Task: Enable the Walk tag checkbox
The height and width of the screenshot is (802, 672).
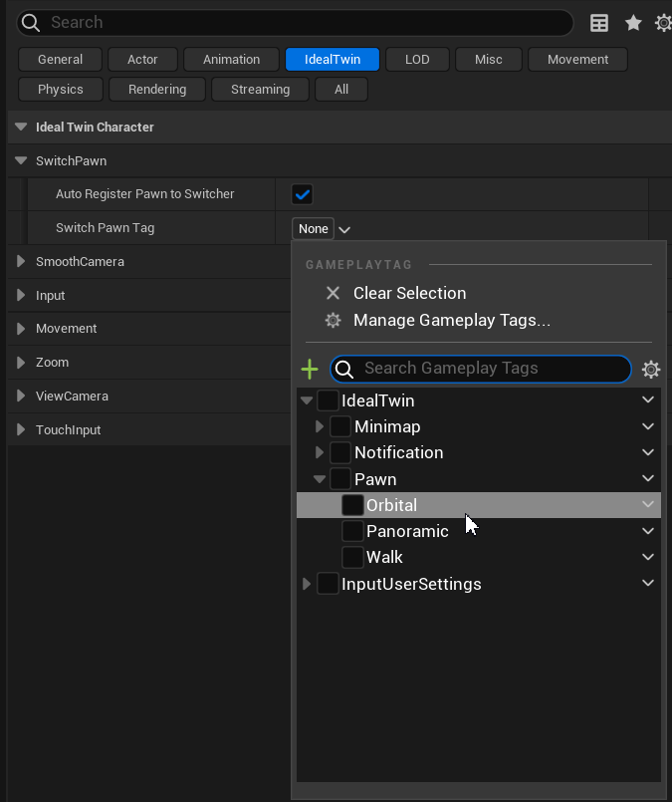Action: click(x=352, y=557)
